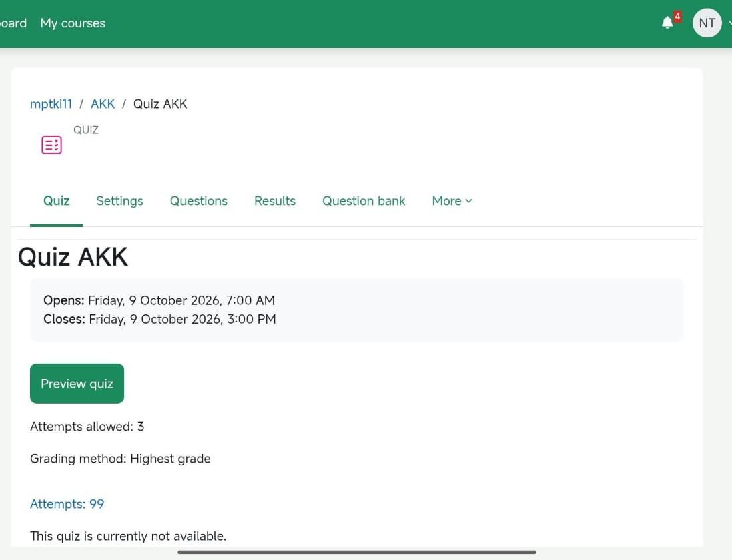Click the quiz currently not available message
This screenshot has width=732, height=560.
(128, 536)
